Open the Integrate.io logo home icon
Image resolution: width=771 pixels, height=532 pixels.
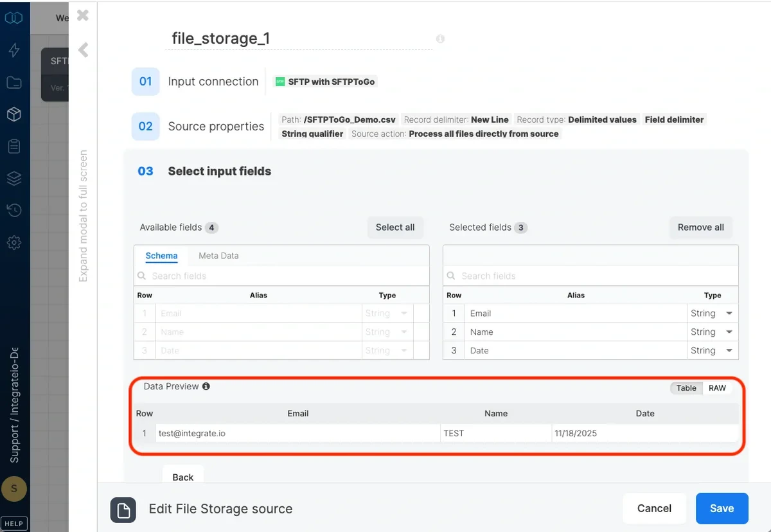14,18
